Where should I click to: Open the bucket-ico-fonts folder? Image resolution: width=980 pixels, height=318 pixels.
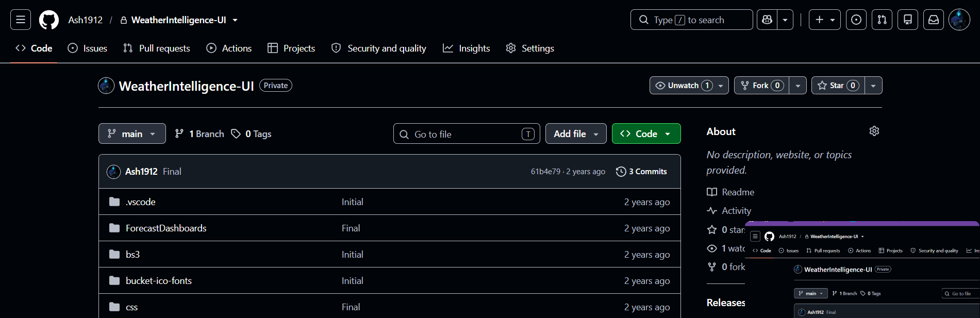click(159, 281)
